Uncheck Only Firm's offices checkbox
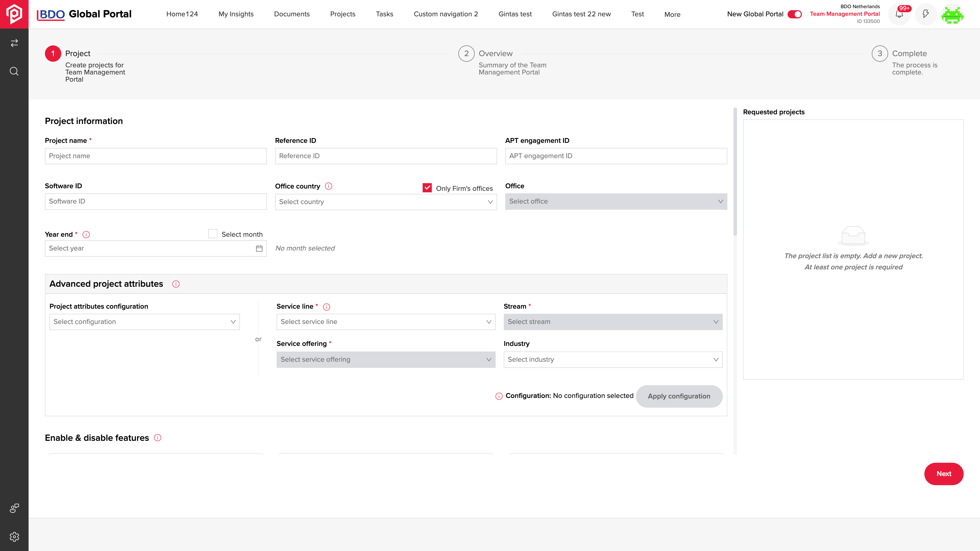The height and width of the screenshot is (551, 980). click(x=427, y=188)
